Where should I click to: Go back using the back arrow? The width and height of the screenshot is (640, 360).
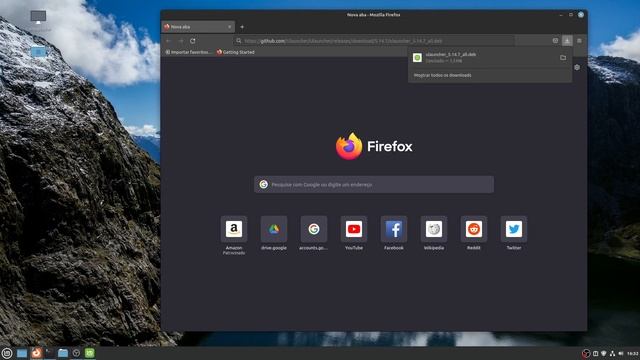(x=168, y=41)
